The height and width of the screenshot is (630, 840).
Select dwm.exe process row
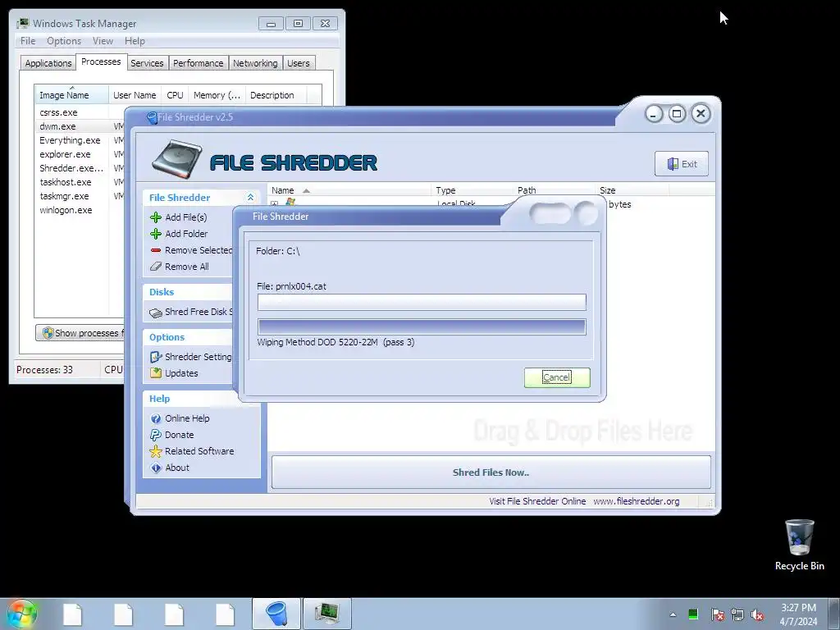pos(80,126)
